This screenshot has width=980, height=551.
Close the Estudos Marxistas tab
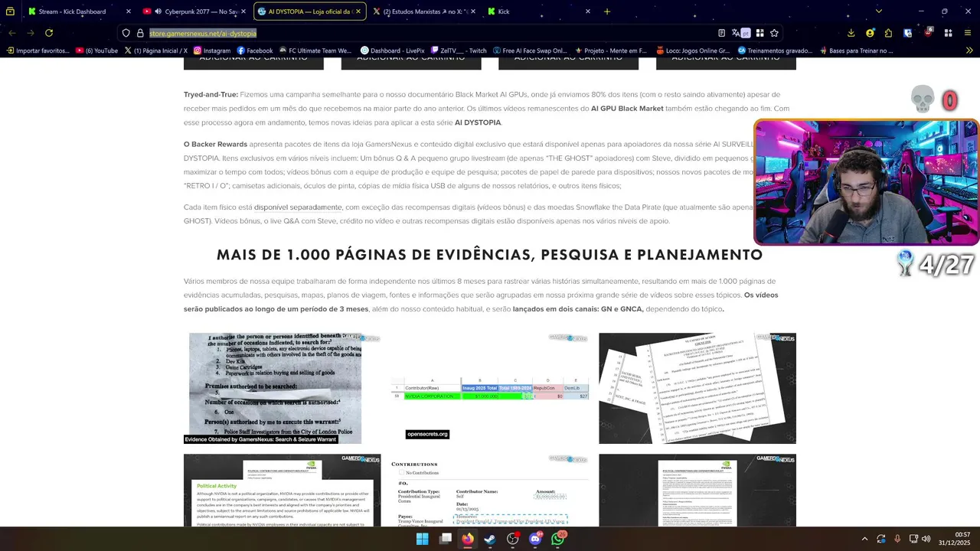472,11
